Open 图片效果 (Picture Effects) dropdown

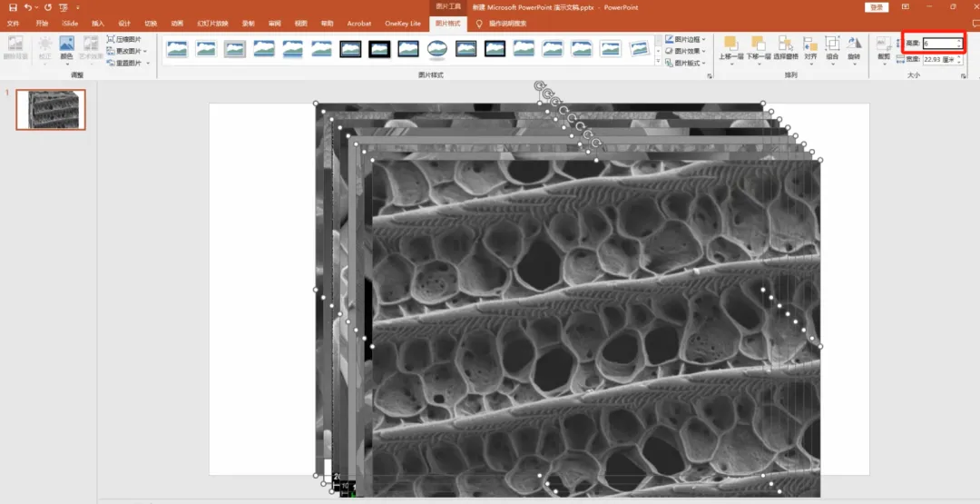(685, 51)
